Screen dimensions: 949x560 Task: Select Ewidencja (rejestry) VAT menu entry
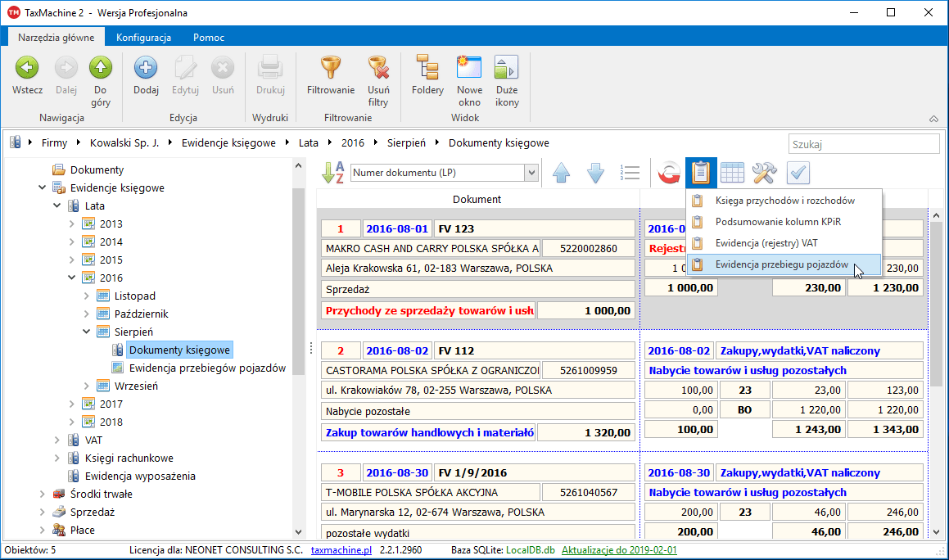[766, 243]
